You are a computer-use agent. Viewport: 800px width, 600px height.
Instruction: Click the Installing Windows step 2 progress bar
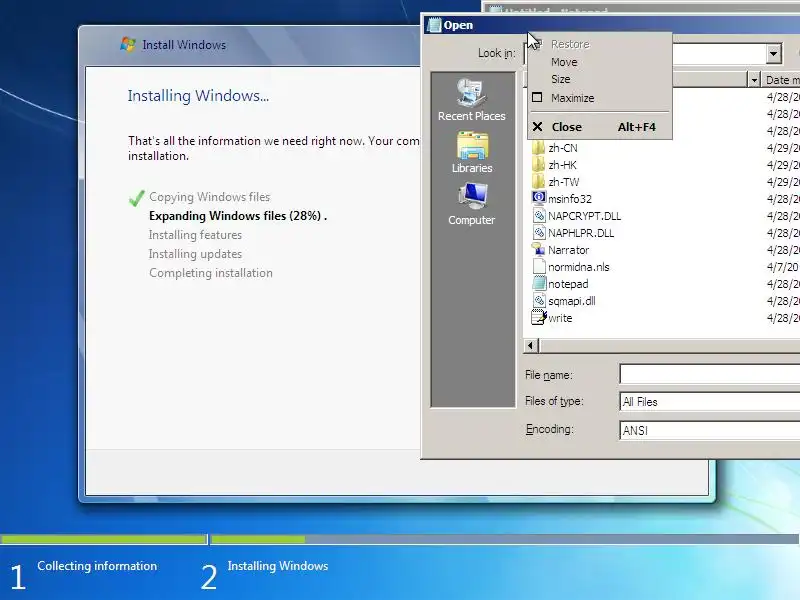(x=505, y=539)
